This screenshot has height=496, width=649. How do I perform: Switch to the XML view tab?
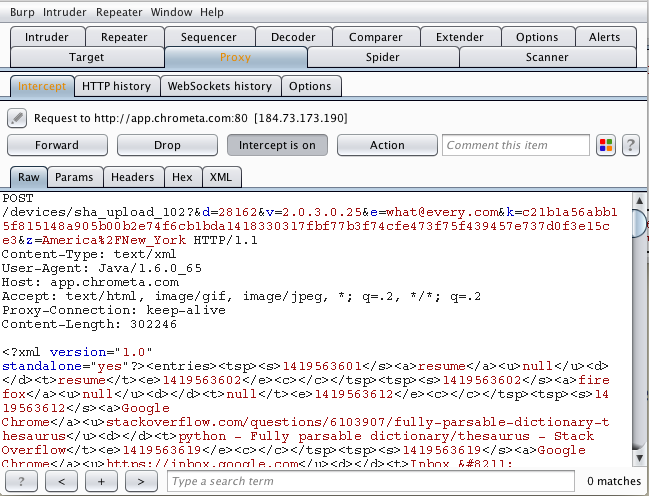(221, 177)
